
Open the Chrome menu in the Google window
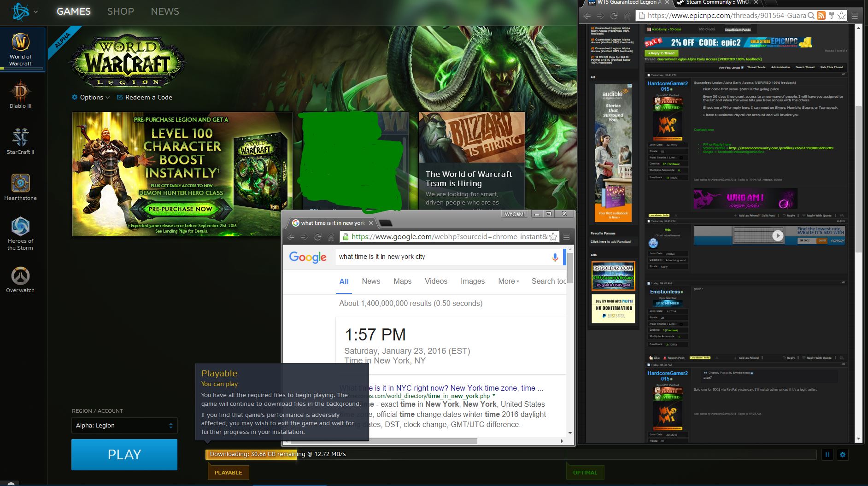(x=566, y=237)
